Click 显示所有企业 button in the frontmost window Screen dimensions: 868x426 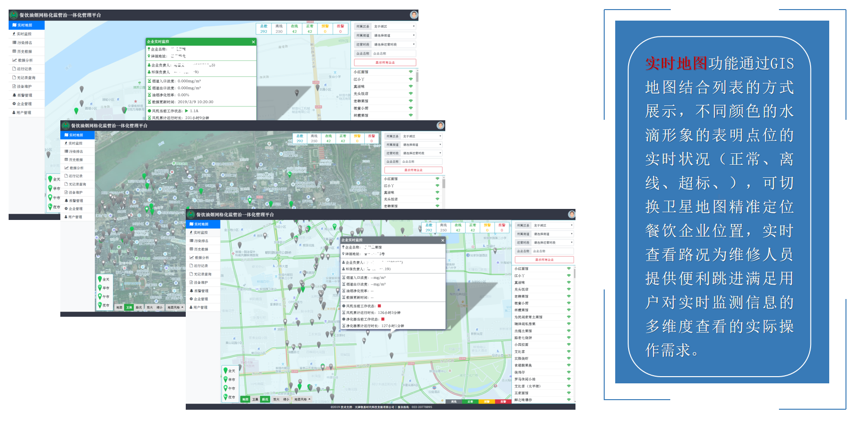[x=544, y=260]
